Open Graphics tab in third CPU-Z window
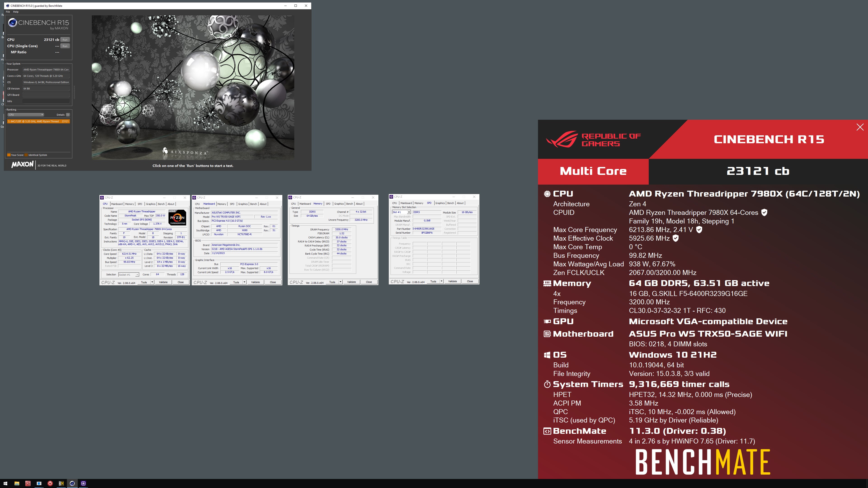The width and height of the screenshot is (868, 488). click(339, 204)
